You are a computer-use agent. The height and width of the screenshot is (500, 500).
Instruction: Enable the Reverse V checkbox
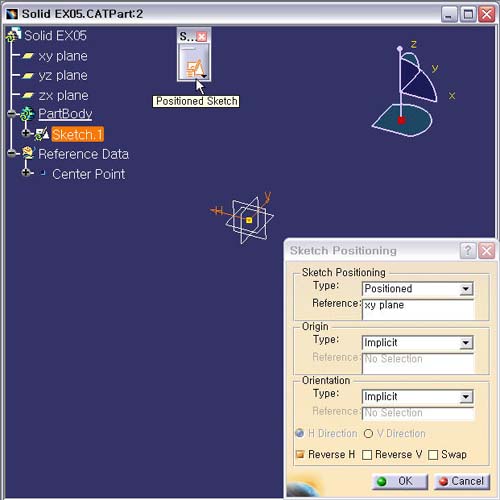pos(367,455)
